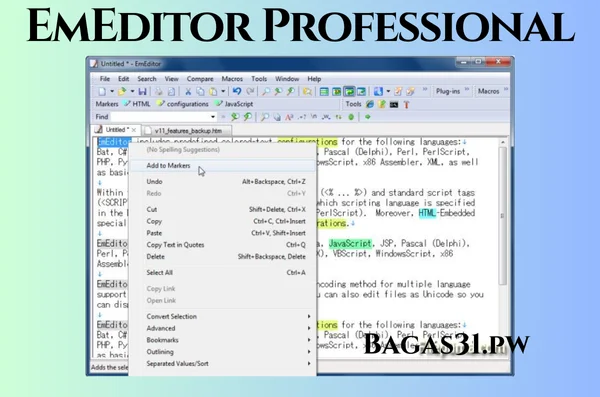The width and height of the screenshot is (600, 397).
Task: Click the vertical scrollbar thumb
Action: click(x=503, y=216)
